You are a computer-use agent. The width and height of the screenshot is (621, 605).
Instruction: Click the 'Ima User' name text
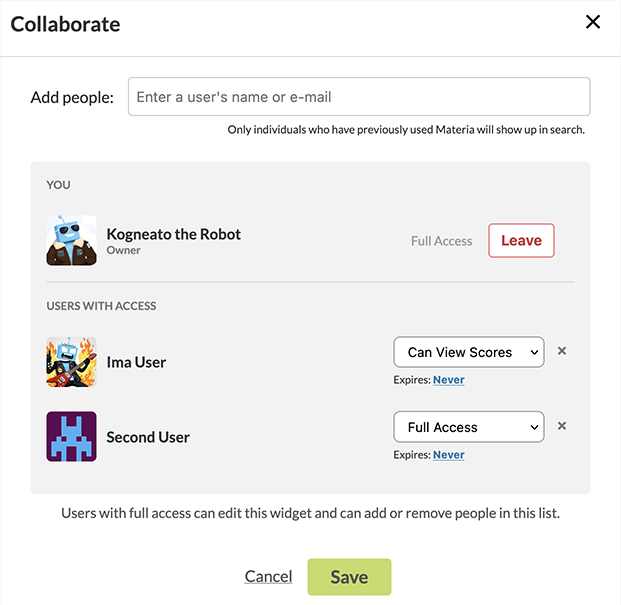tap(136, 362)
